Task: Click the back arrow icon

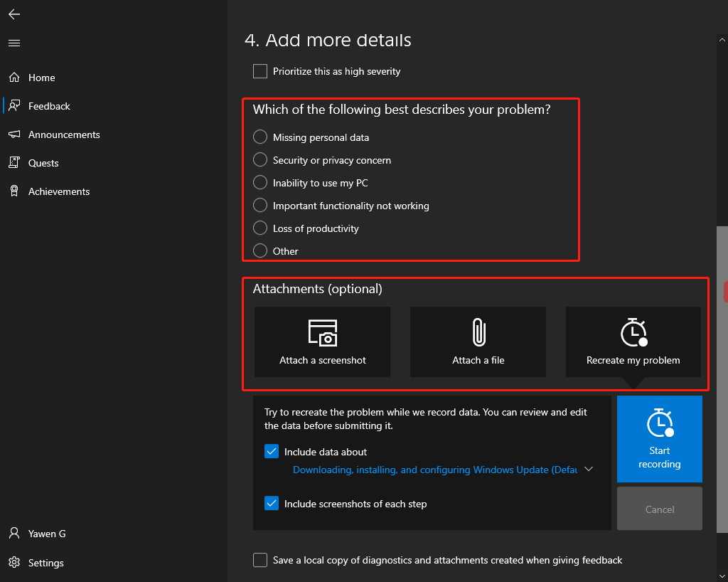Action: coord(14,14)
